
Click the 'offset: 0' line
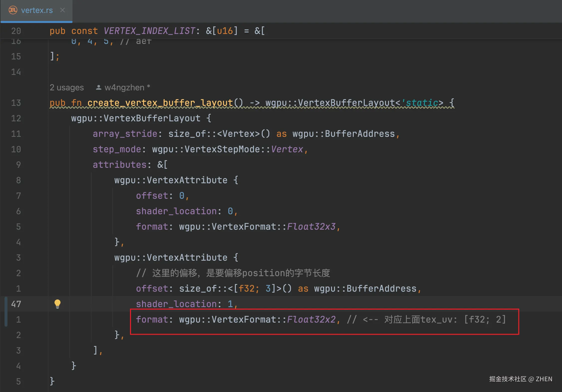click(162, 196)
